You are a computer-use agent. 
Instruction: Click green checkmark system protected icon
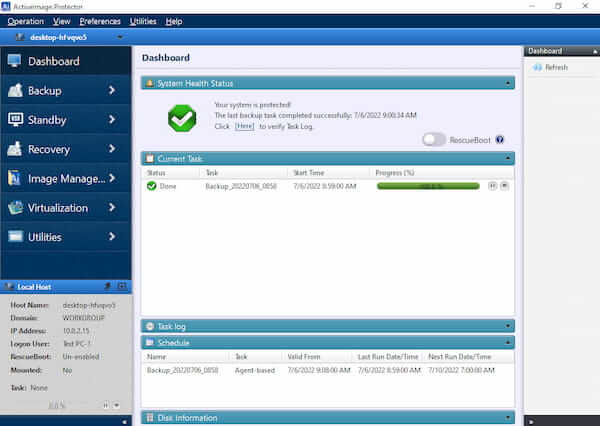pyautogui.click(x=182, y=118)
